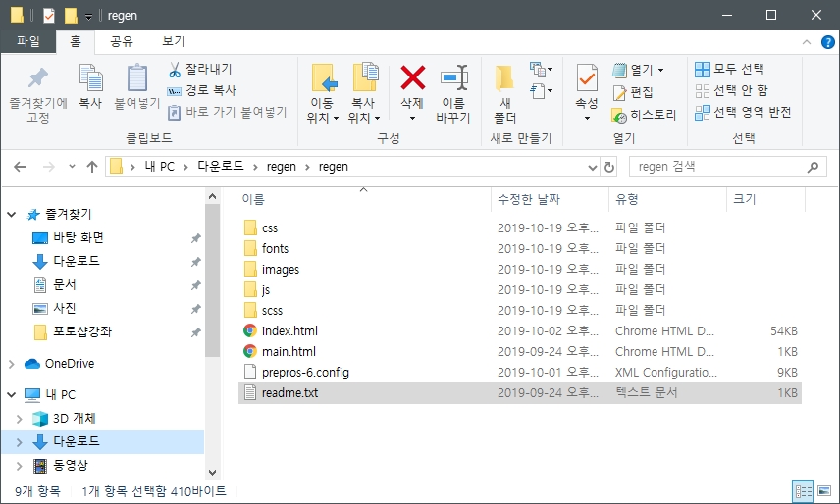Viewport: 840px width, 504px height.
Task: Click the search magnifier icon
Action: (813, 167)
